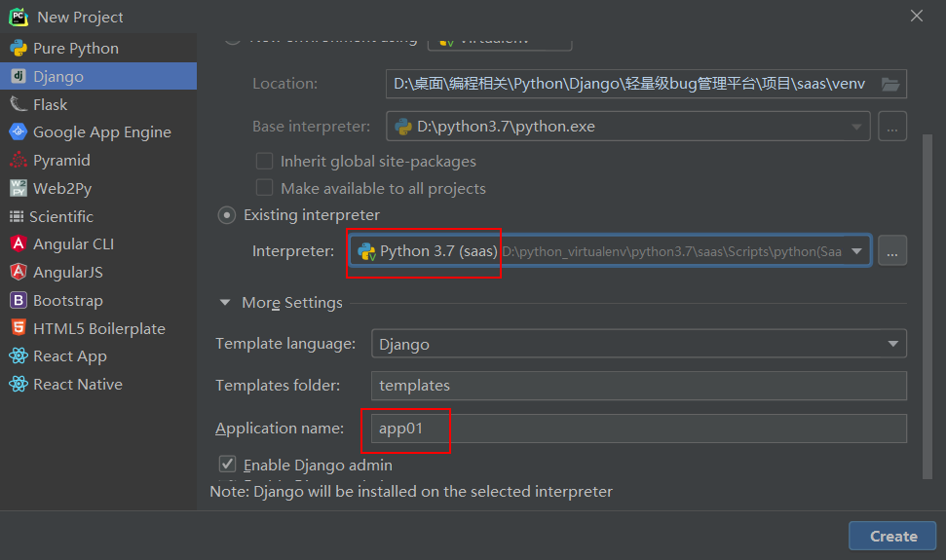The image size is (946, 560).
Task: Open the Base interpreter dropdown arrow
Action: click(x=856, y=127)
